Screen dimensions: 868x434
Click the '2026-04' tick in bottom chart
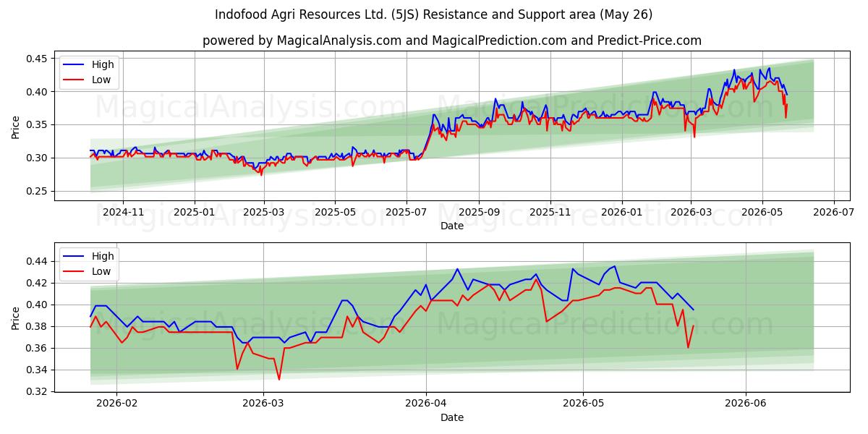click(426, 404)
